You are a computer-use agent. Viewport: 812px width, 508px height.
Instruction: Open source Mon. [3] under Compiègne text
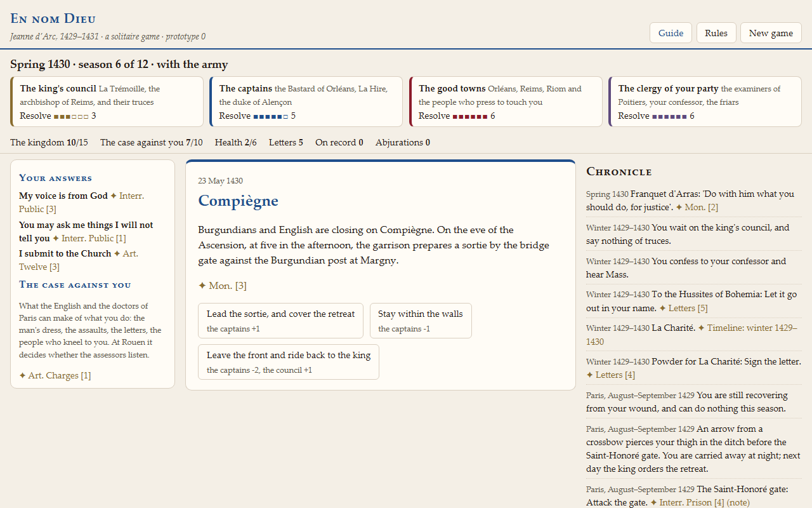pyautogui.click(x=222, y=286)
